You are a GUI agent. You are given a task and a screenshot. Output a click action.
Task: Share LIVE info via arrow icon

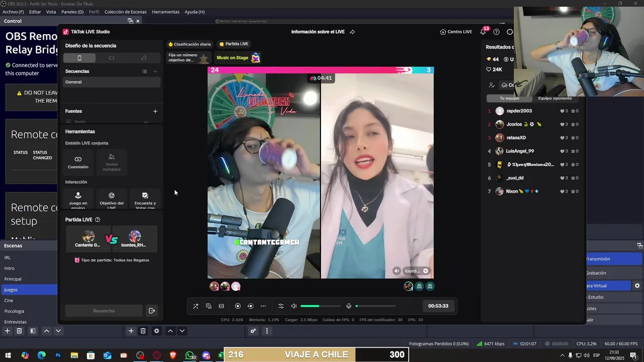[352, 32]
